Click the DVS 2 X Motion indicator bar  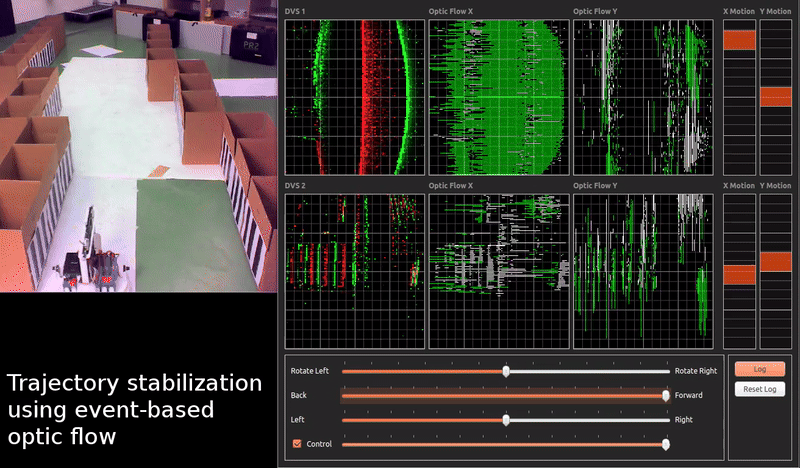point(739,270)
